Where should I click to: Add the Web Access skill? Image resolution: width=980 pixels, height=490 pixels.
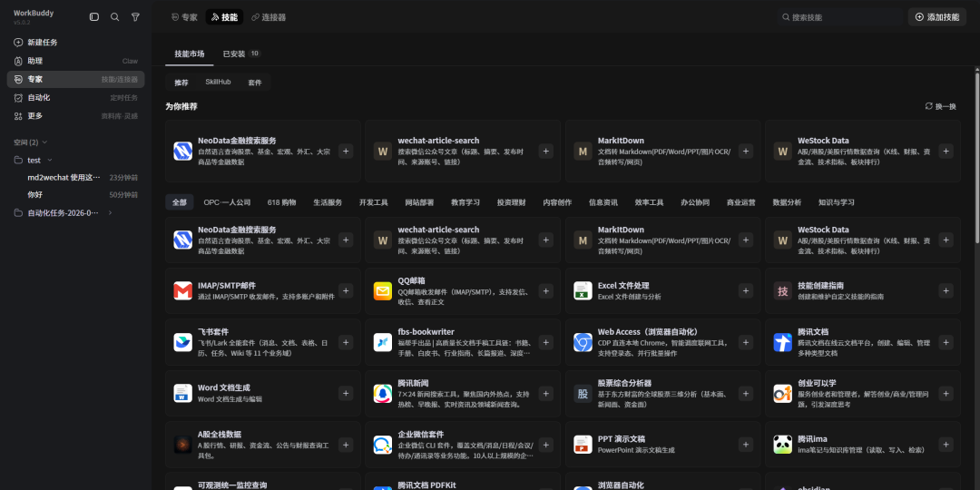(x=746, y=342)
